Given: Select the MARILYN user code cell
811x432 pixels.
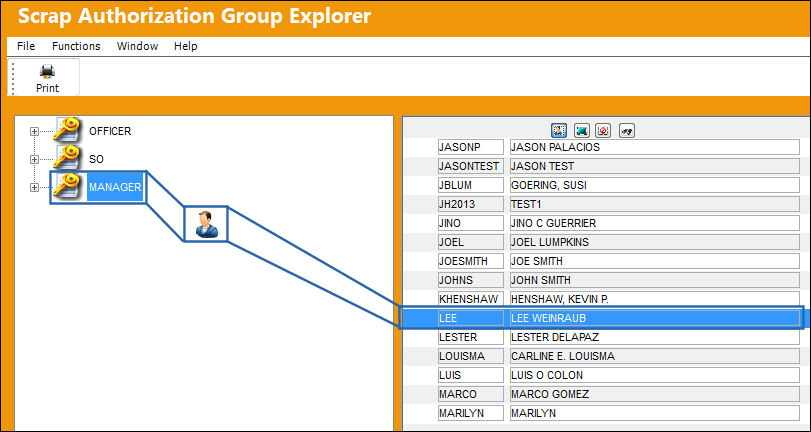Looking at the screenshot, I should (471, 413).
